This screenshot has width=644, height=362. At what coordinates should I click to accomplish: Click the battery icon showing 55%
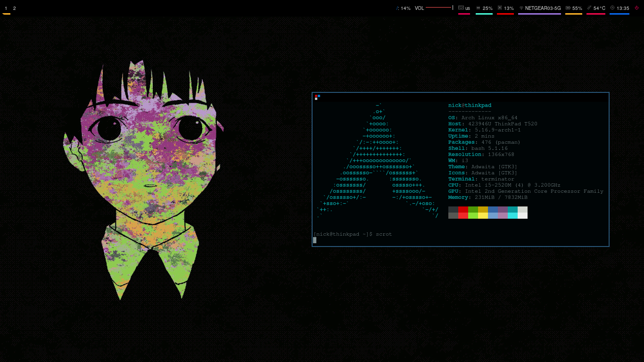point(568,8)
